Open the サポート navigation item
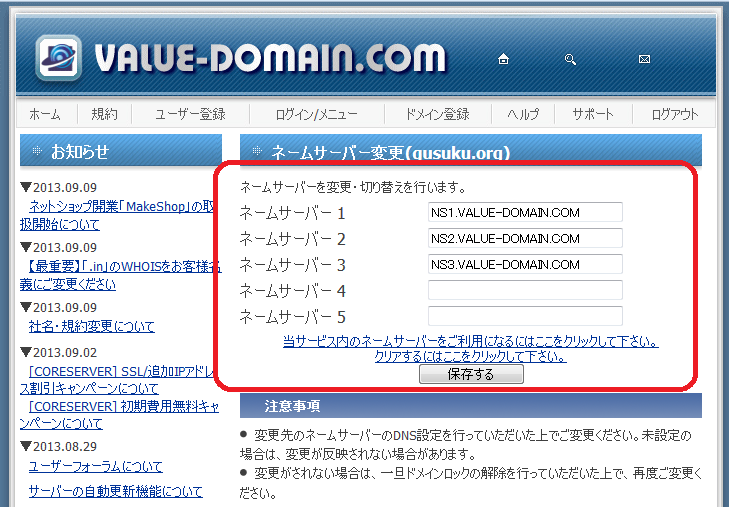Viewport: 729px width, 507px height. tap(593, 114)
